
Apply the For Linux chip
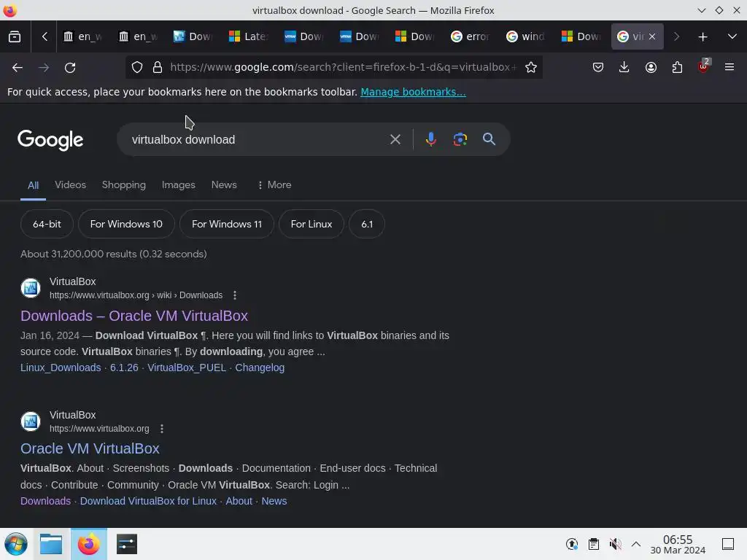pyautogui.click(x=311, y=224)
